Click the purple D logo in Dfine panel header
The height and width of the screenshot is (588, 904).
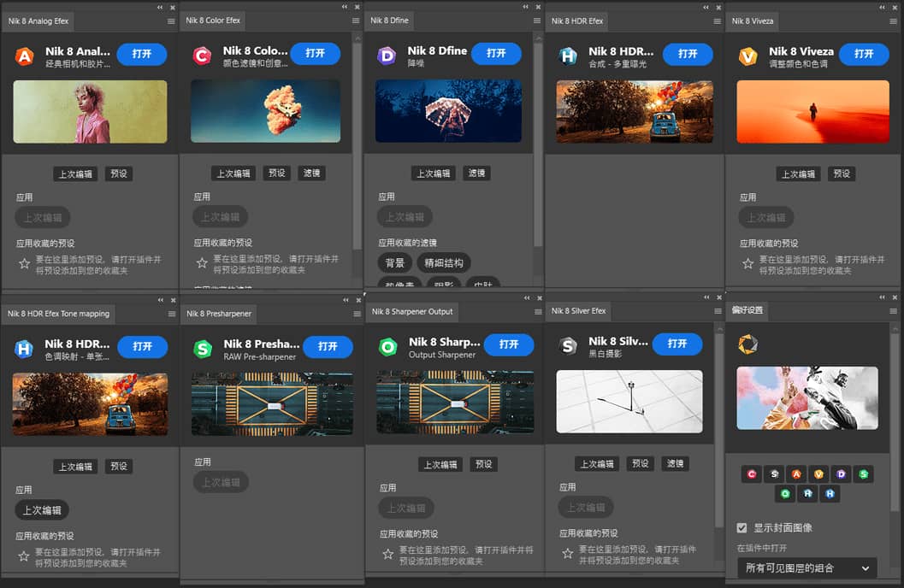387,56
